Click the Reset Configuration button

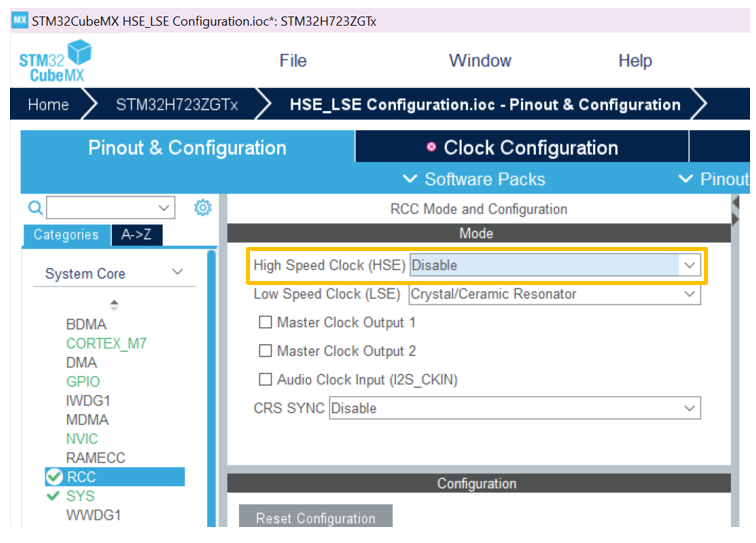(x=316, y=517)
